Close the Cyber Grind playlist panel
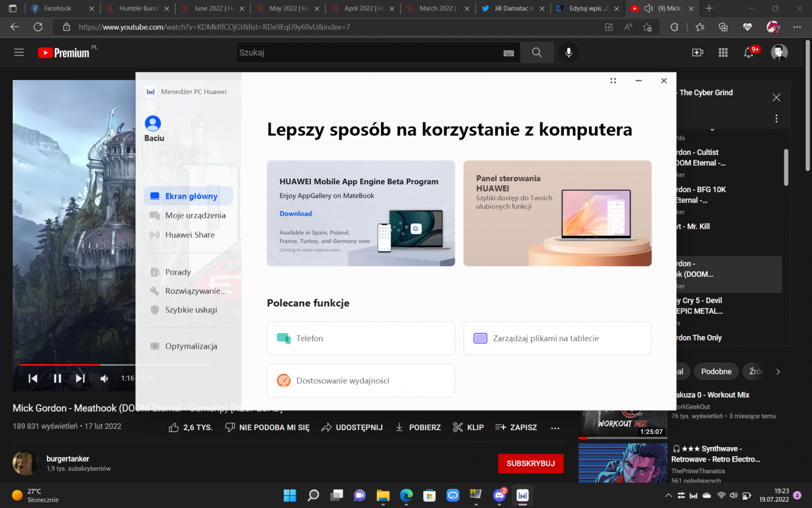The height and width of the screenshot is (508, 812). [x=777, y=98]
